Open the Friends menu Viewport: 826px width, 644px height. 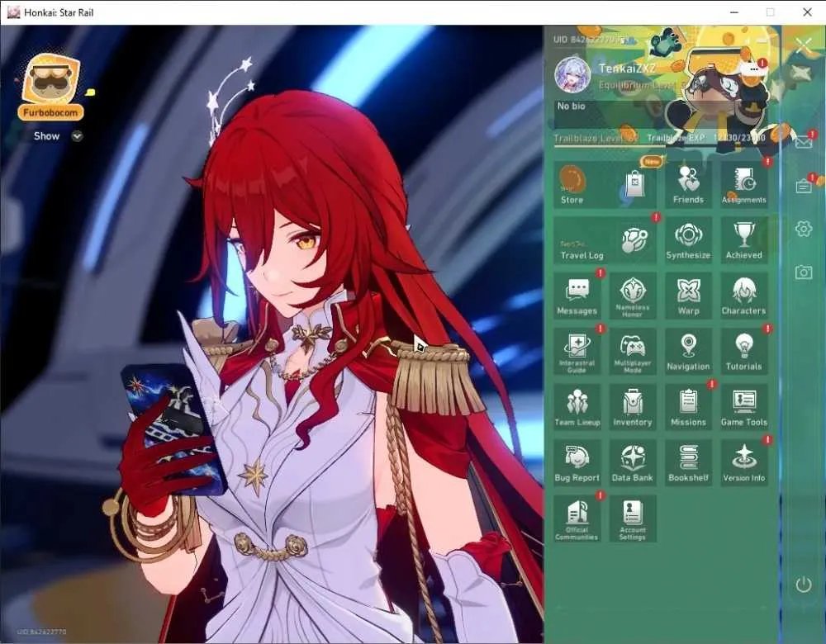(688, 184)
